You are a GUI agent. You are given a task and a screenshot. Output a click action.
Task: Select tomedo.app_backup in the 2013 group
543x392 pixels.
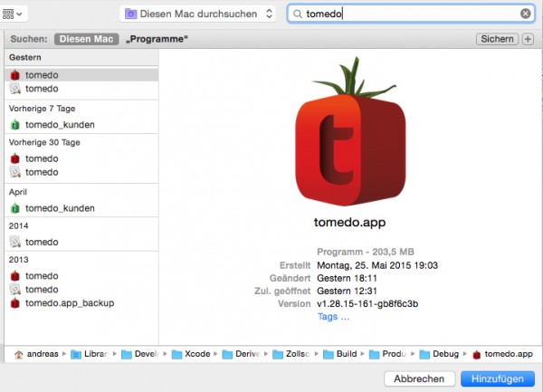(x=81, y=303)
